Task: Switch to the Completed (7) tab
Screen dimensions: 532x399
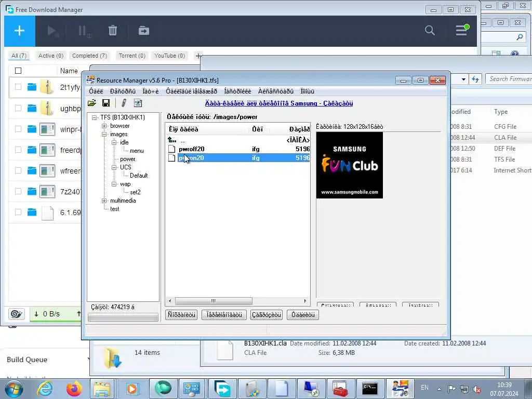Action: 89,56
